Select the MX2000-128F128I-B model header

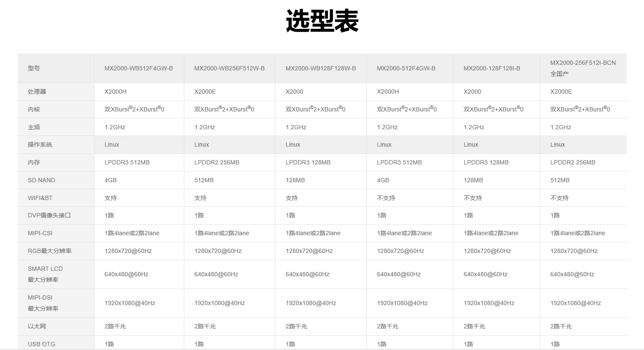(491, 68)
